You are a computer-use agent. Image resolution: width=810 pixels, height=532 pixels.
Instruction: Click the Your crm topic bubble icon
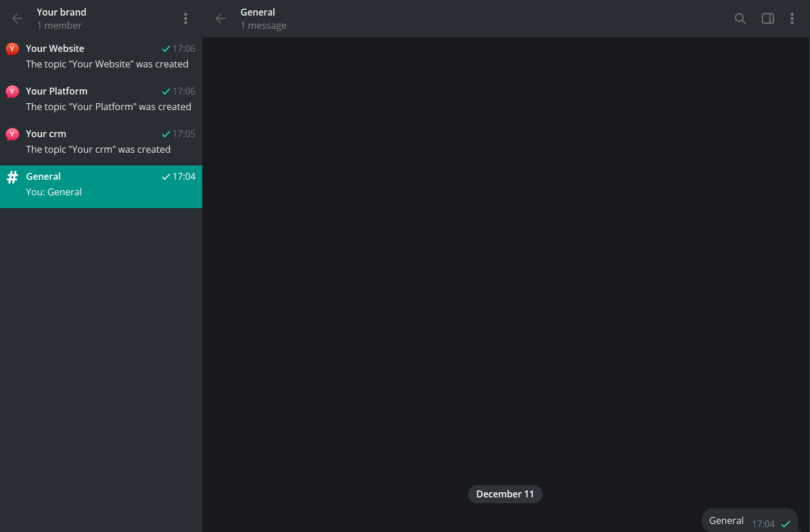(12, 134)
